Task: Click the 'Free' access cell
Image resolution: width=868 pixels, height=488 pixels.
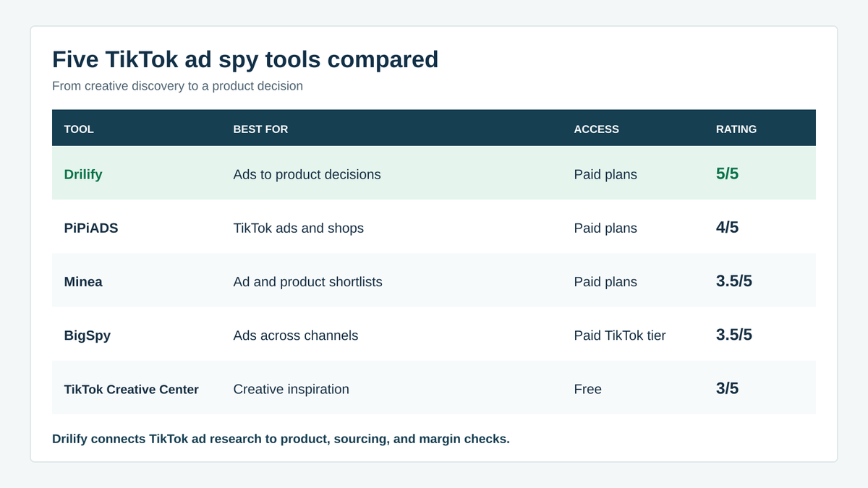Action: point(587,388)
